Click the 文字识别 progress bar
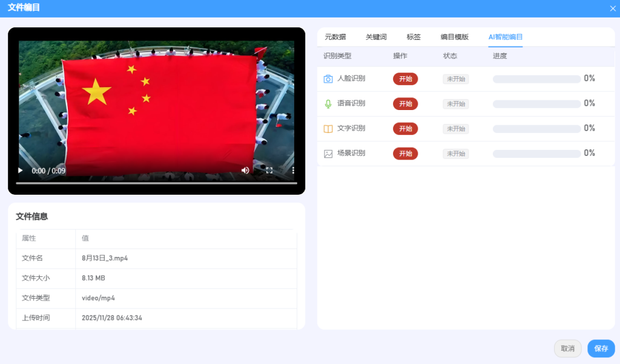Screen dimensions: 620x364 point(536,129)
